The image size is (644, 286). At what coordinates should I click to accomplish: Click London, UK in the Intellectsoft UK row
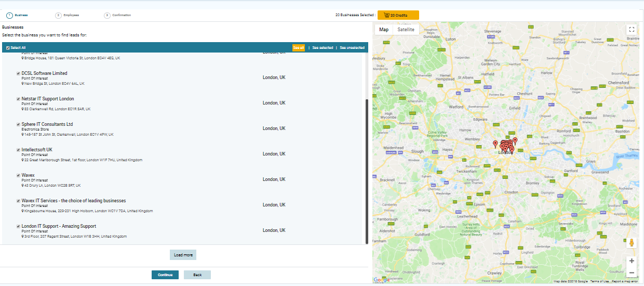pos(274,154)
